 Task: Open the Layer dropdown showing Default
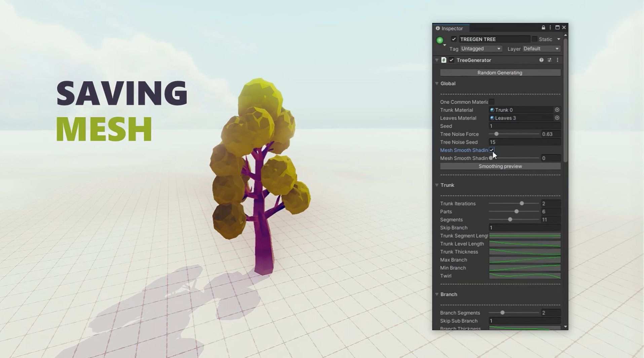tap(541, 49)
